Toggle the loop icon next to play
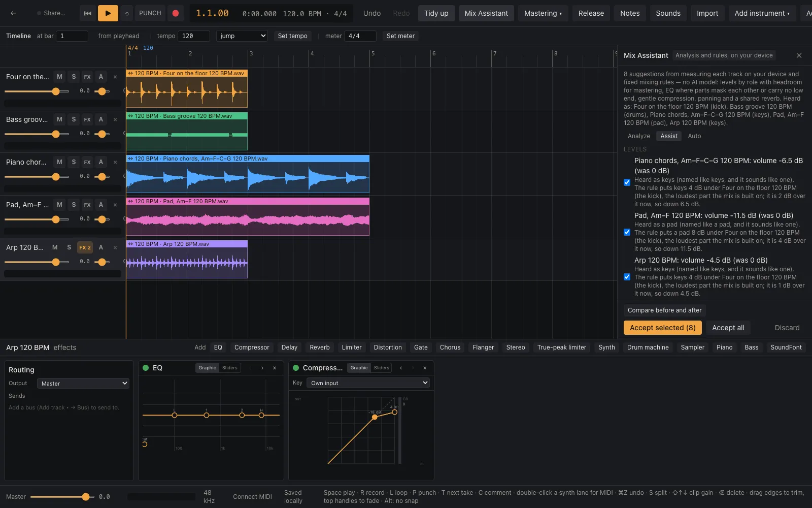Image resolution: width=812 pixels, height=508 pixels. pos(126,13)
